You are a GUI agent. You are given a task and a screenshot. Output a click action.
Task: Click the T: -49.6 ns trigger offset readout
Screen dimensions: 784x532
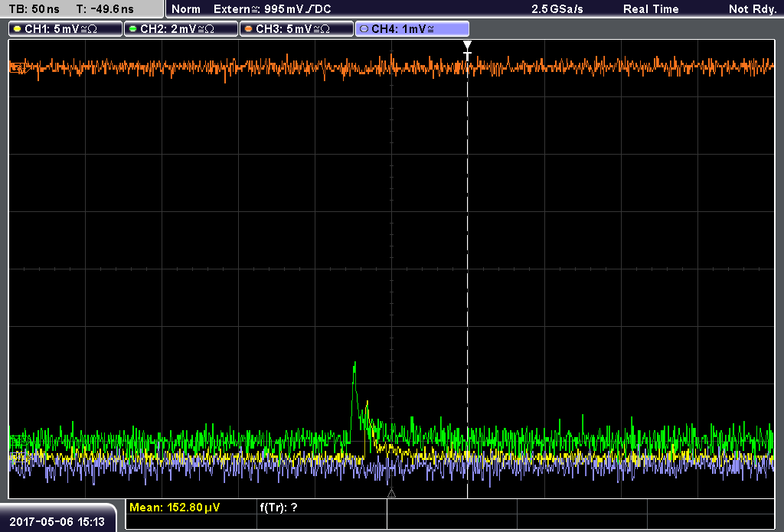pyautogui.click(x=105, y=9)
